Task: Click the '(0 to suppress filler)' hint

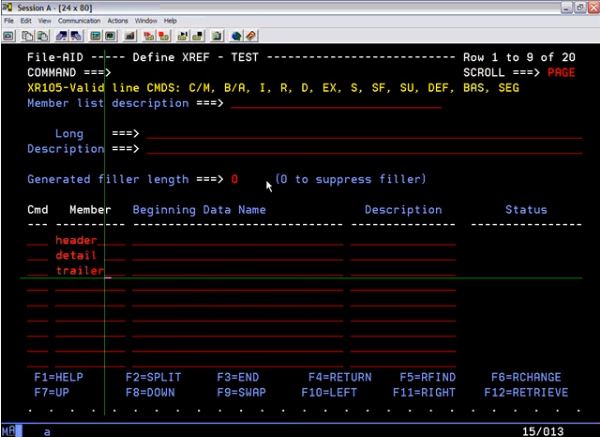Action: coord(351,179)
